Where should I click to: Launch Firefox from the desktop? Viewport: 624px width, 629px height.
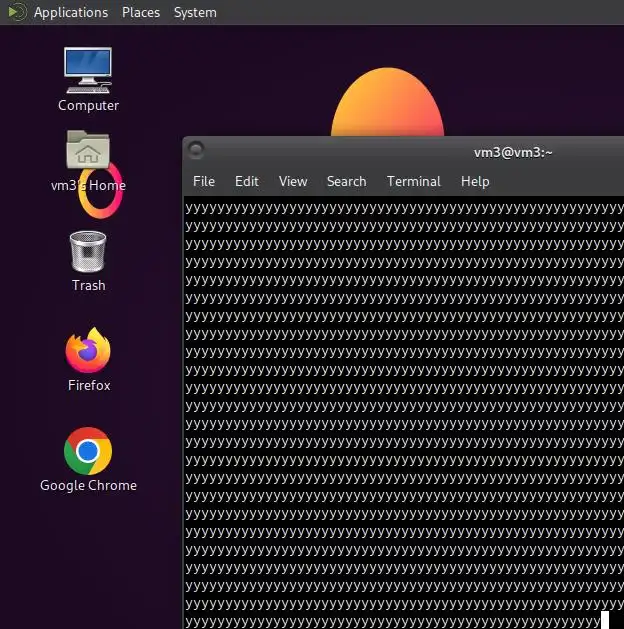(88, 350)
